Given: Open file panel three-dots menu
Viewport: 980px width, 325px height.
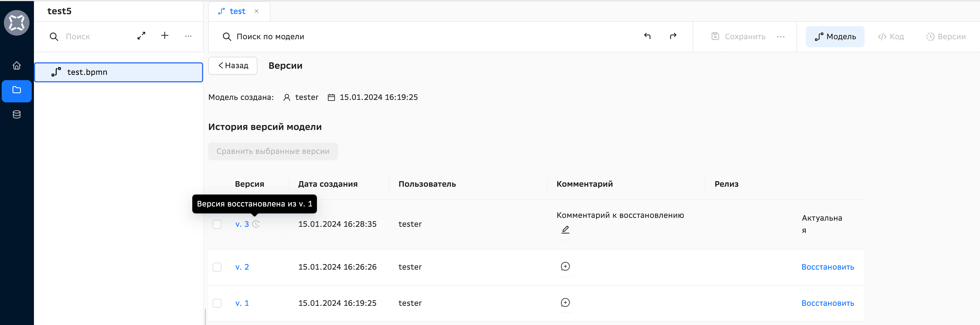Looking at the screenshot, I should point(188,36).
